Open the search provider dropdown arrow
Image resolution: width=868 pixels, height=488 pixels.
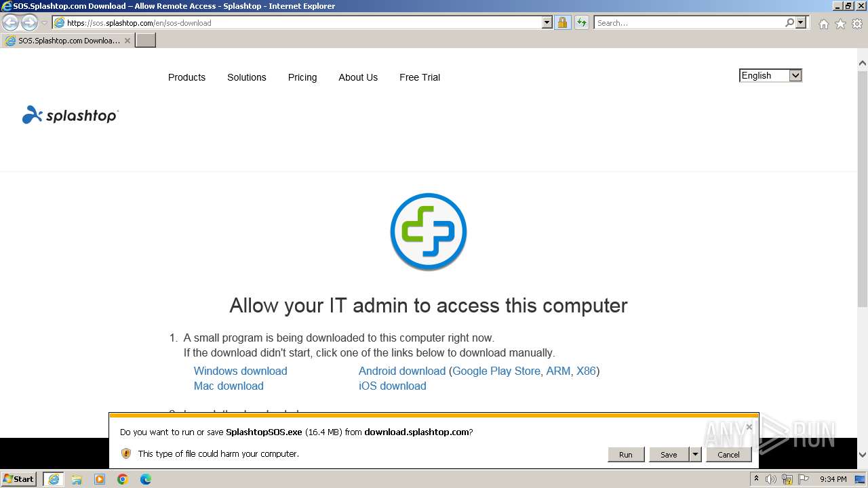pyautogui.click(x=801, y=22)
